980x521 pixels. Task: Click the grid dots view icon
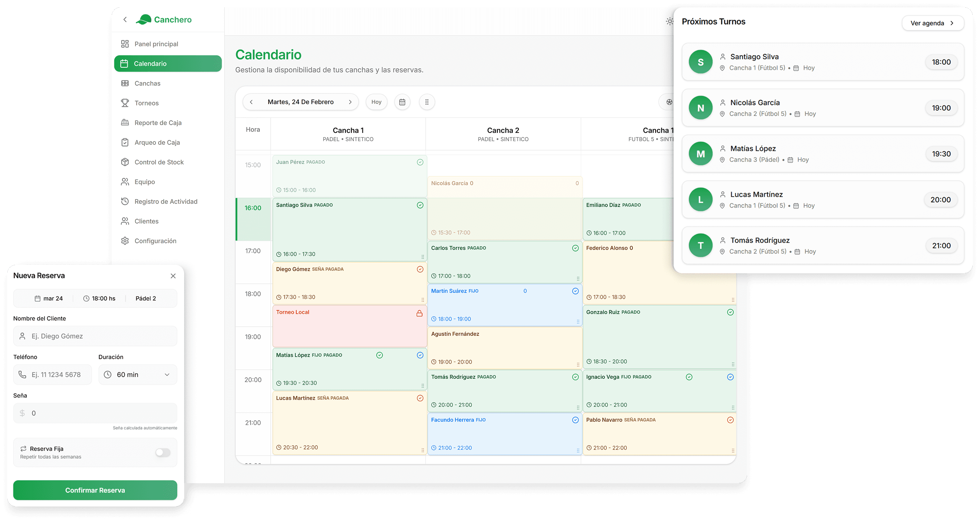tap(427, 102)
